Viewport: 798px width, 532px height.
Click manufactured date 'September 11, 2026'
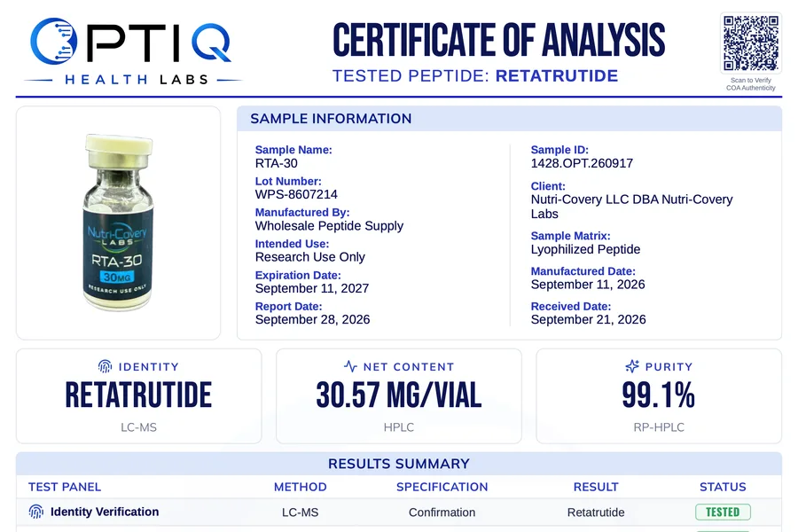(588, 285)
